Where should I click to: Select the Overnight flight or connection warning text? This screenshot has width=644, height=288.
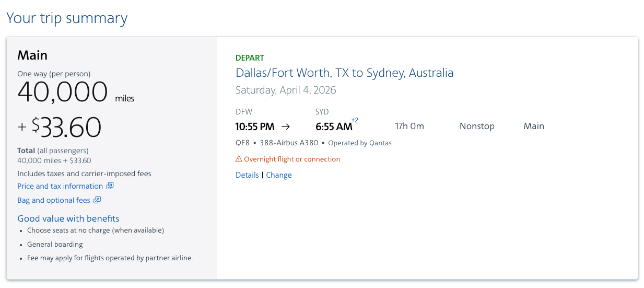click(292, 159)
